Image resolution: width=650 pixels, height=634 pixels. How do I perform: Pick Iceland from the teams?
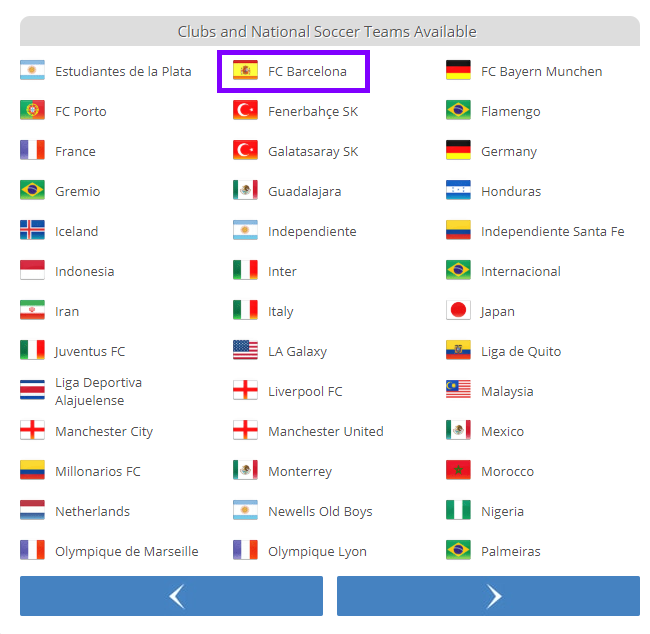point(77,231)
